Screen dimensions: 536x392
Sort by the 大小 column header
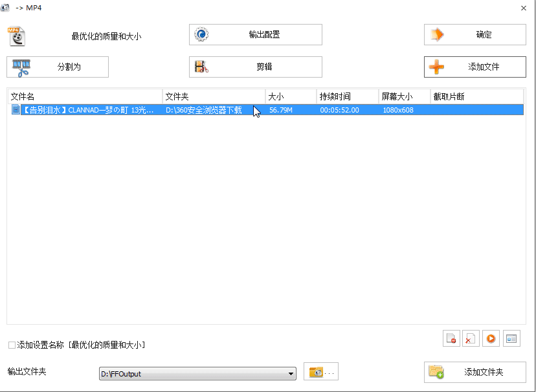coord(291,96)
